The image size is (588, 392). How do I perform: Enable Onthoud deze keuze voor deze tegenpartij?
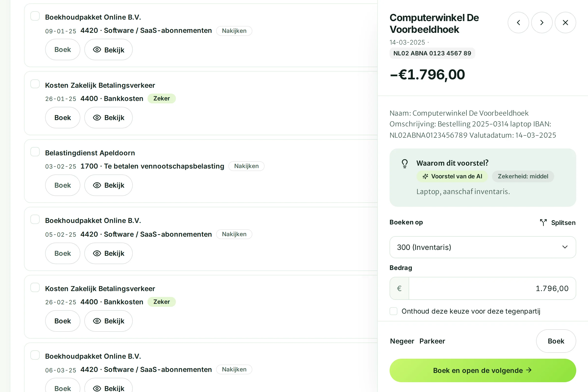pyautogui.click(x=393, y=311)
